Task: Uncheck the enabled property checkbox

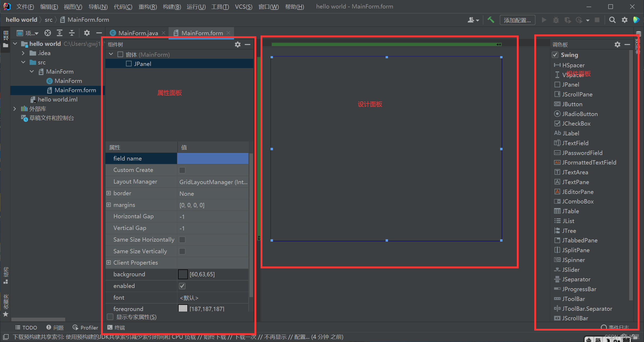Action: click(182, 286)
